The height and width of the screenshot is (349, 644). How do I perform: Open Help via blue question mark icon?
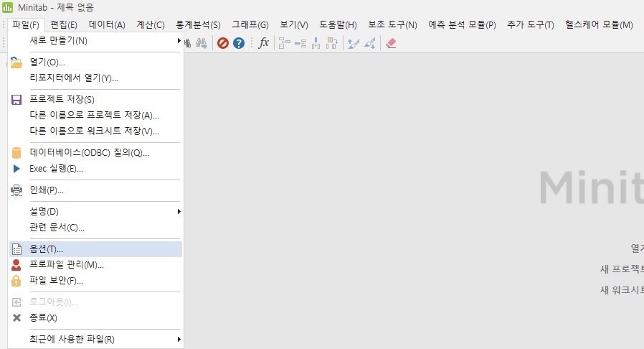pos(239,43)
